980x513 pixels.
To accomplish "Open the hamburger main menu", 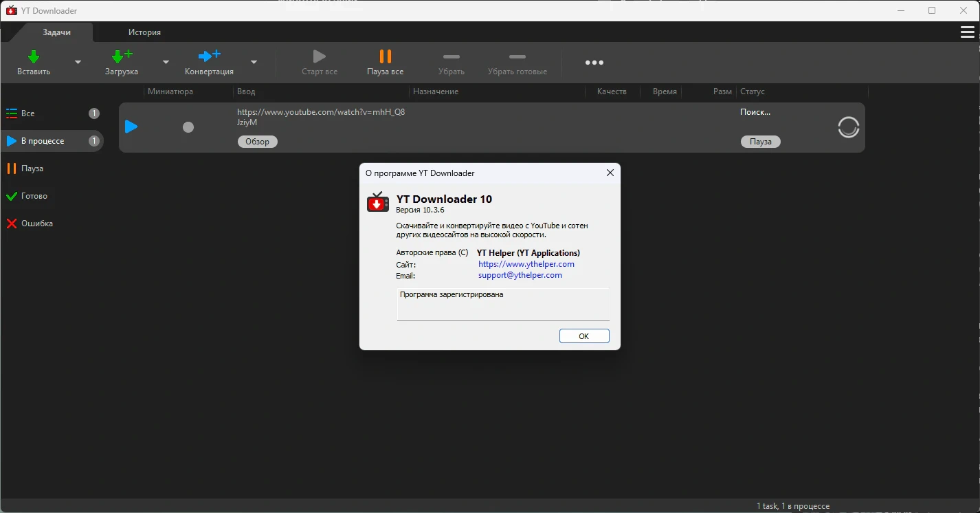I will pyautogui.click(x=968, y=32).
